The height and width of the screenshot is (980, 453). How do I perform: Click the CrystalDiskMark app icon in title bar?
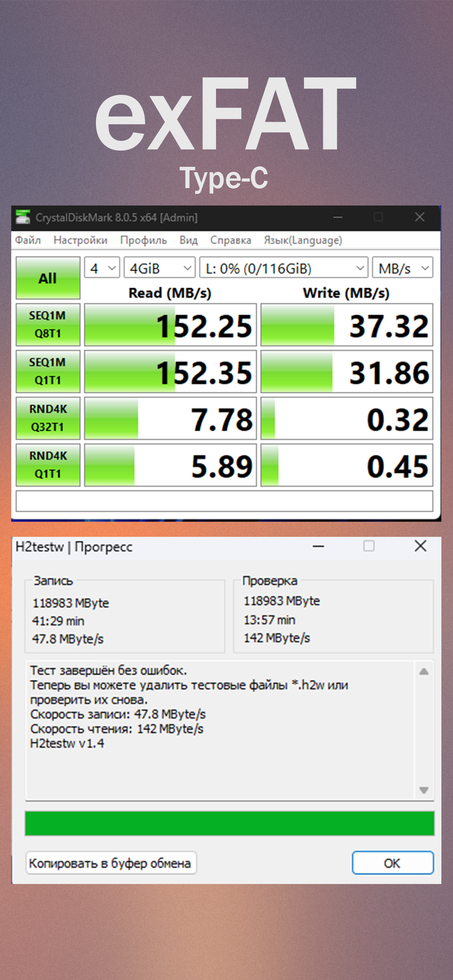(23, 217)
